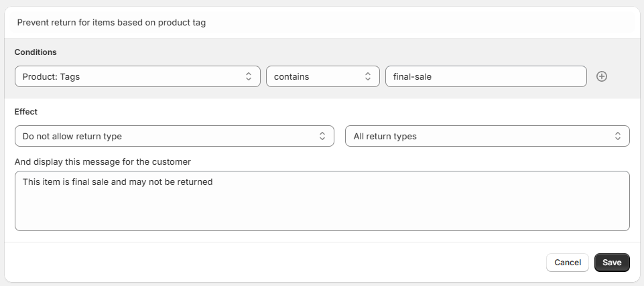Viewport: 644px width, 286px height.
Task: Save the return rule
Action: [612, 263]
